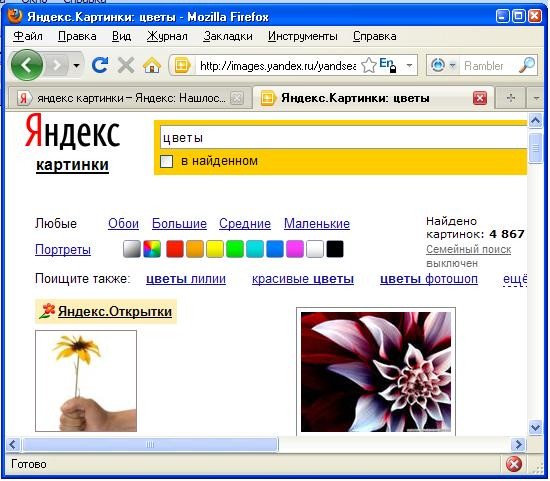
Task: Click the Stop loading X icon
Action: pyautogui.click(x=126, y=65)
